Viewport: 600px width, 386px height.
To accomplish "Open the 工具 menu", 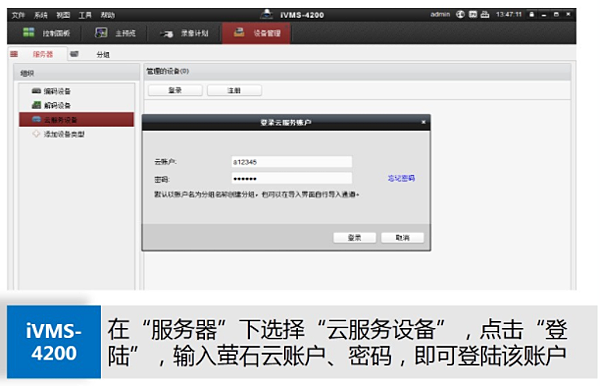I will click(85, 15).
